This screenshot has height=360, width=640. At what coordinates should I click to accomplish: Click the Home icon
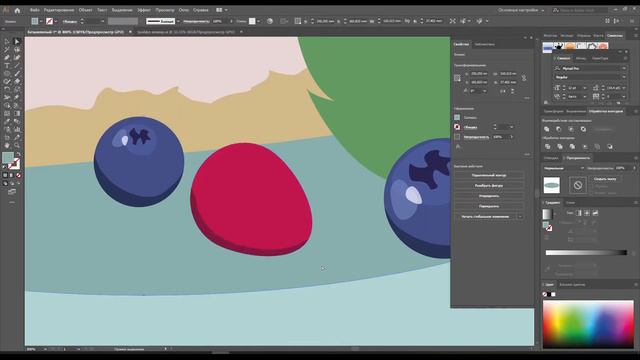click(x=17, y=10)
